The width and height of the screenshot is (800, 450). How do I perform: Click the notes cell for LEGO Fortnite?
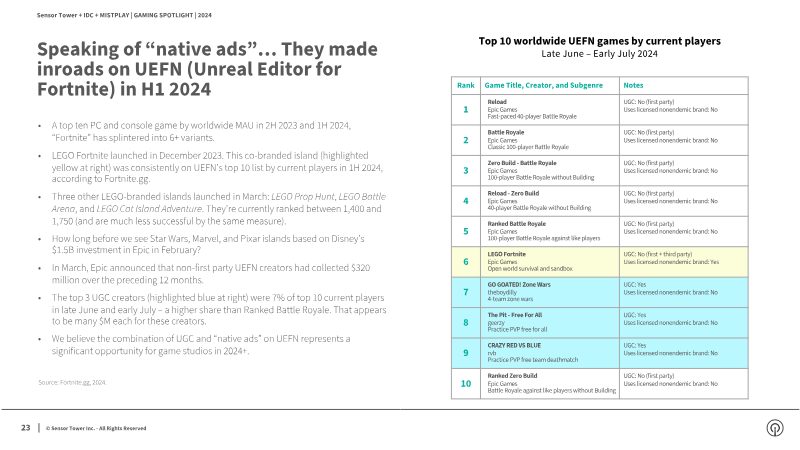coord(684,262)
